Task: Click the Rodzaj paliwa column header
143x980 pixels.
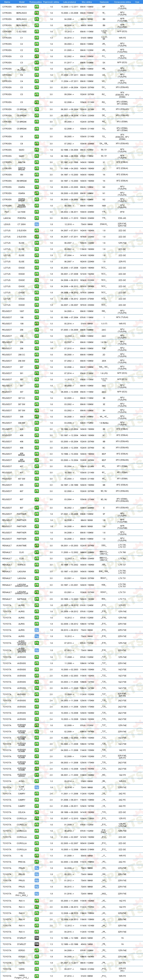Action: pyautogui.click(x=35, y=2)
